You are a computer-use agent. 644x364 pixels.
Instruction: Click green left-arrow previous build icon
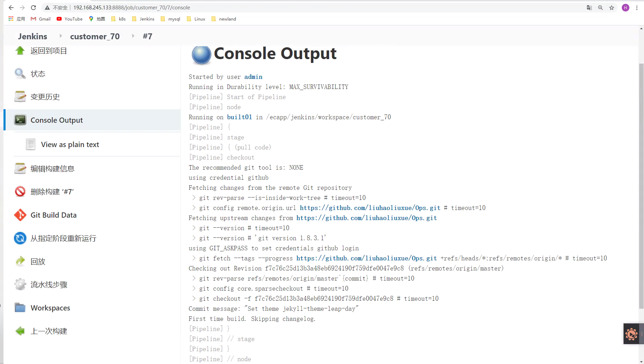point(20,331)
